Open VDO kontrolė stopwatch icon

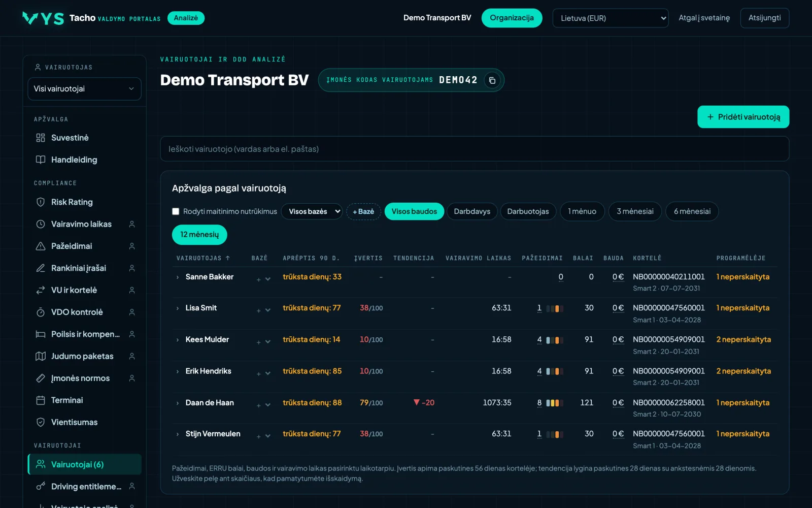click(41, 312)
